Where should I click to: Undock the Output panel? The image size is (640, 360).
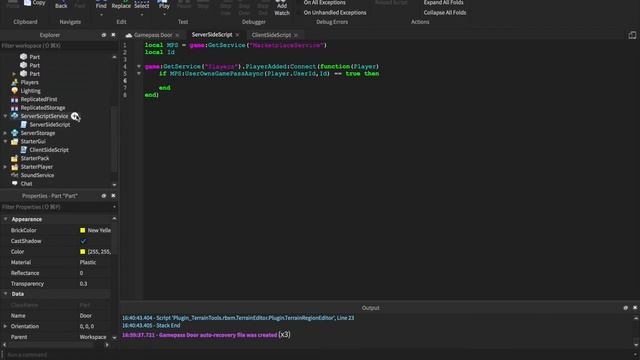625,308
